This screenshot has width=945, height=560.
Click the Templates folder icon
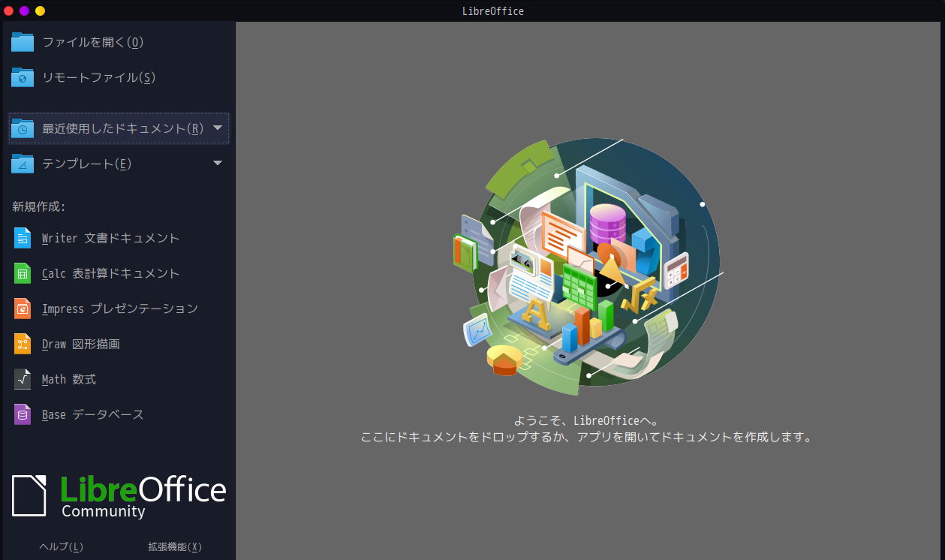coord(23,164)
